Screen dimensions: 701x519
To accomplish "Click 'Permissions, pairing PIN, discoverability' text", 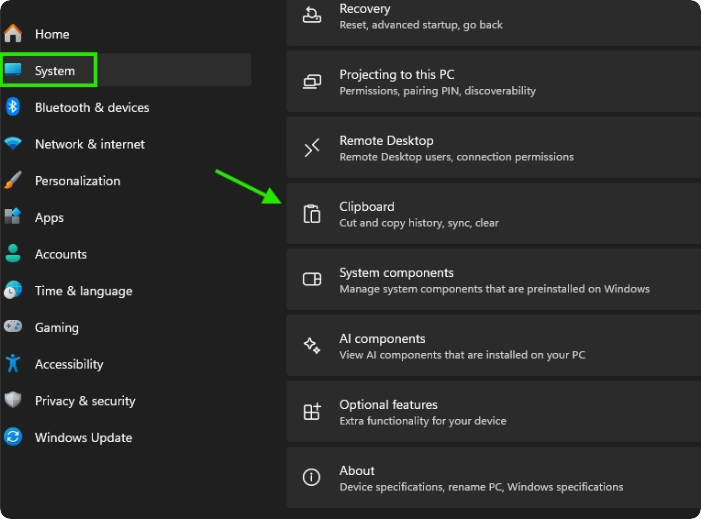I will [437, 91].
